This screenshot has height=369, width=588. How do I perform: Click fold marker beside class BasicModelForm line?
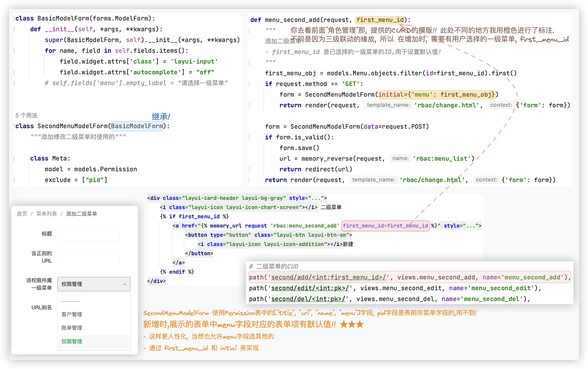14,19
